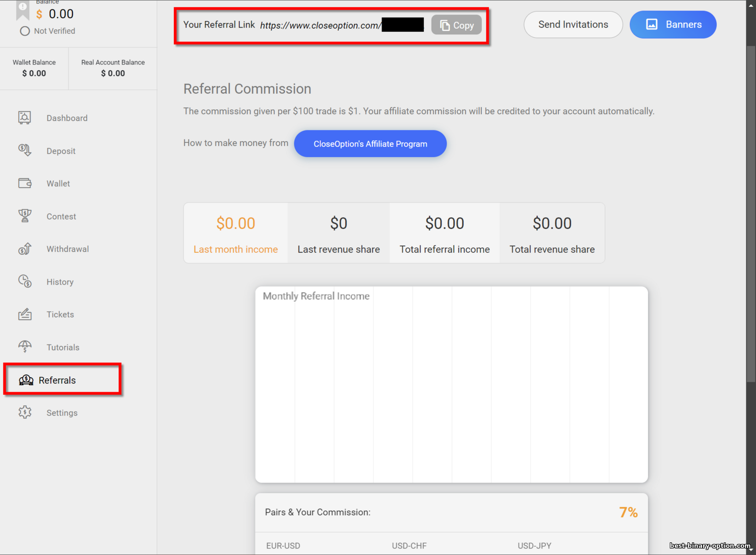The height and width of the screenshot is (555, 756).
Task: Open the Banners page
Action: [673, 25]
